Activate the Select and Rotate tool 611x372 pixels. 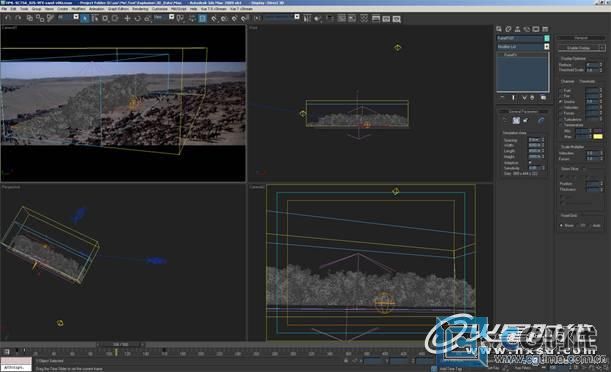point(137,18)
